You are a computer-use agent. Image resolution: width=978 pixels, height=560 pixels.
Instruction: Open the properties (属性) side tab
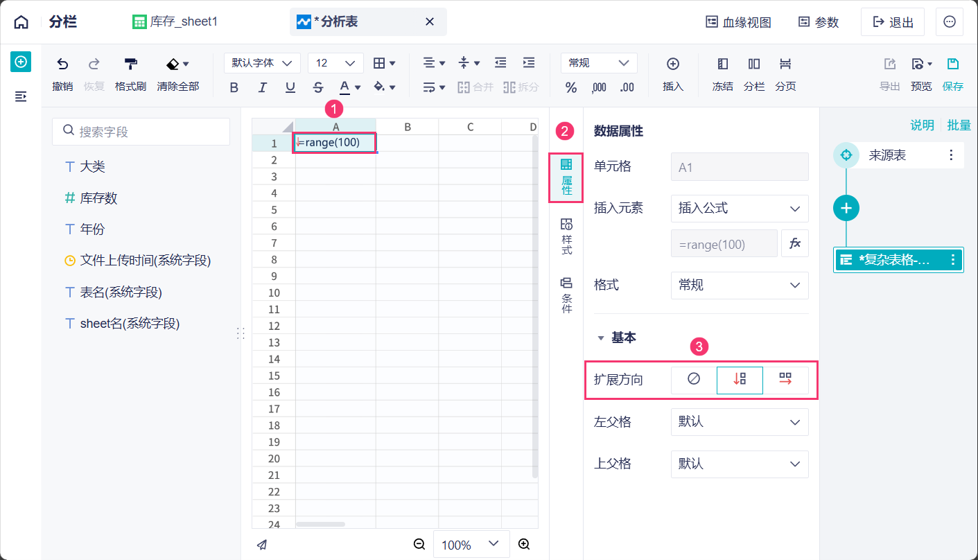566,177
